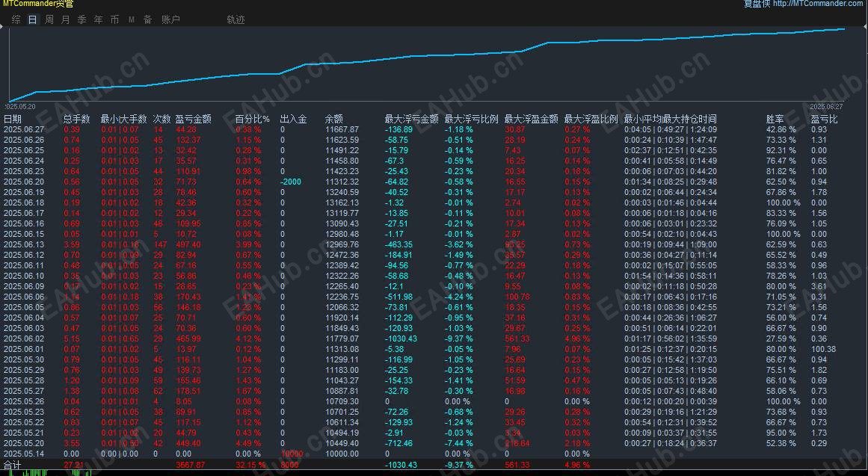Screen dimensions: 868x476
Task: Click the 合计 totals row label
Action: point(12,466)
